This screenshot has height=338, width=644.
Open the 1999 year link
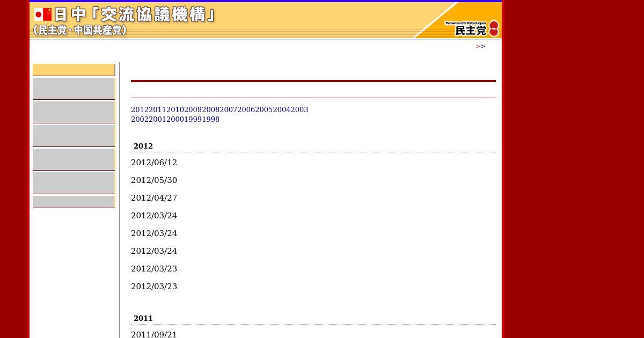point(193,119)
